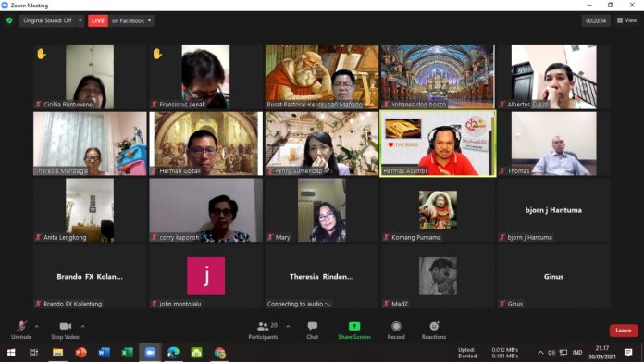644x362 pixels.
Task: Select Herman Gozali video tile
Action: (205, 144)
